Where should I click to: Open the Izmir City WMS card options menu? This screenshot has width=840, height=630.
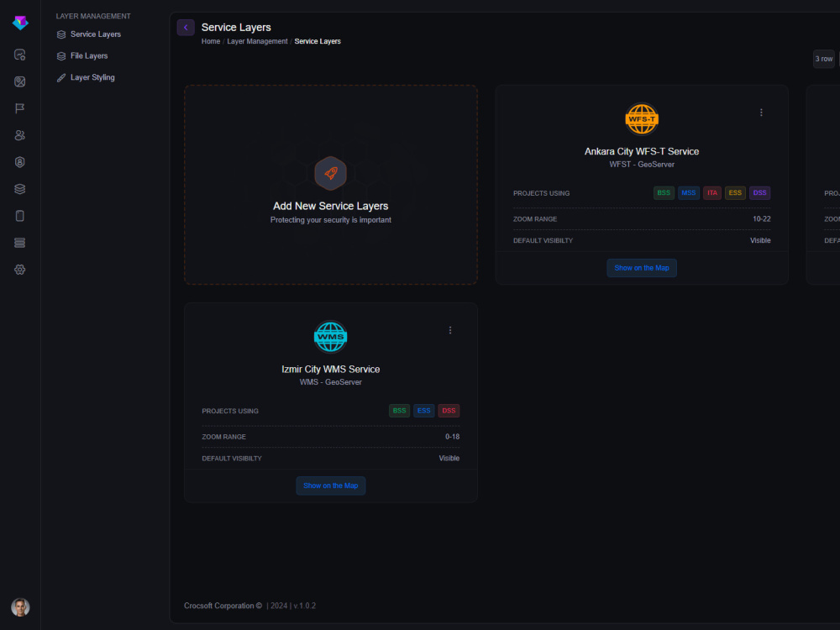[x=450, y=330]
